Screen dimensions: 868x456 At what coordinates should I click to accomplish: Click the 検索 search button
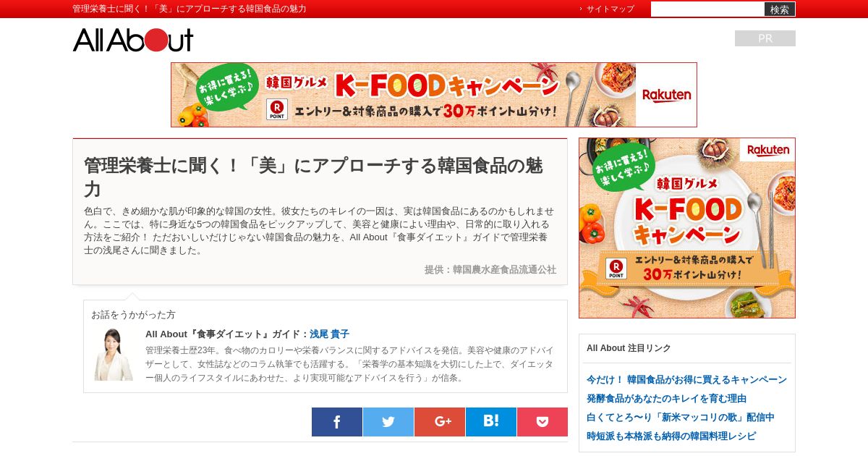780,9
